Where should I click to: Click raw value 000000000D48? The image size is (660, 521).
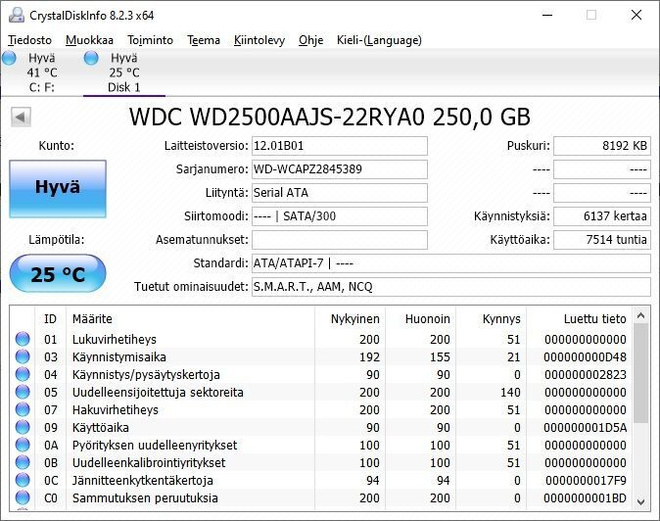(585, 357)
